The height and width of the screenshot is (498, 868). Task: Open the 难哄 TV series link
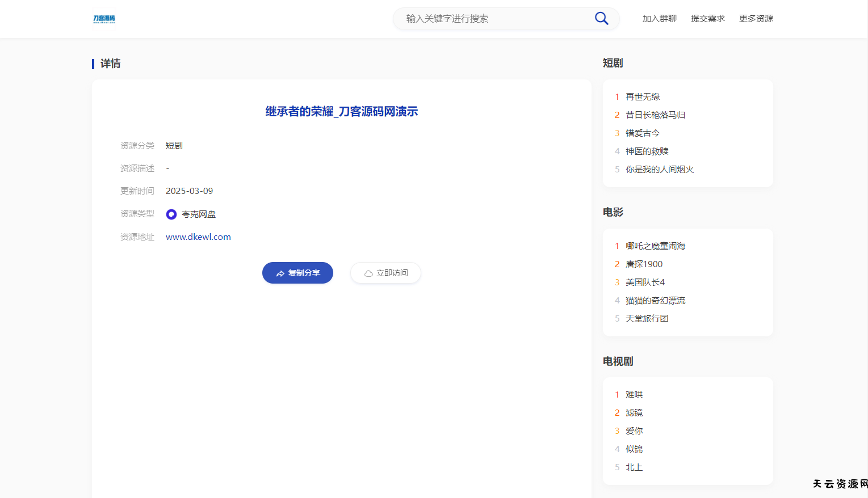[x=634, y=395]
